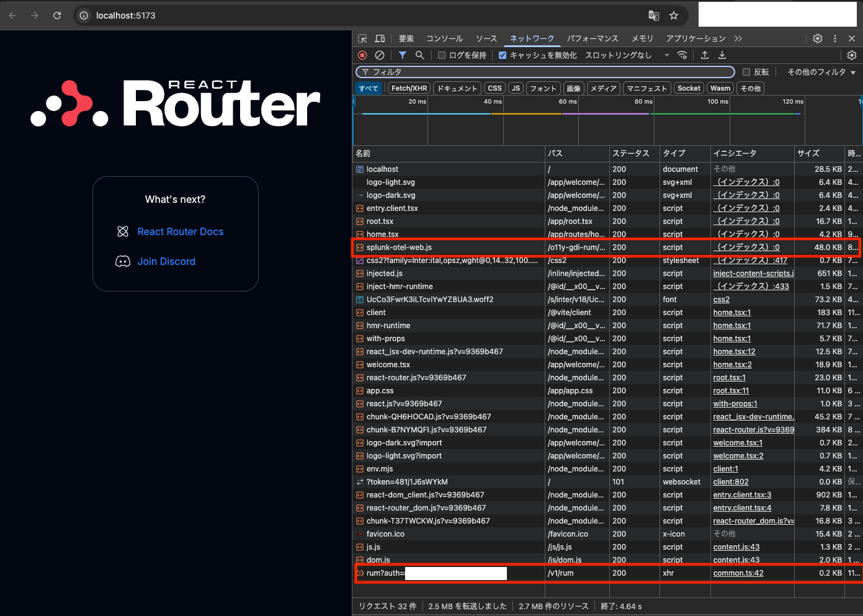Image resolution: width=863 pixels, height=616 pixels.
Task: Open the translate page icon
Action: pos(654,16)
